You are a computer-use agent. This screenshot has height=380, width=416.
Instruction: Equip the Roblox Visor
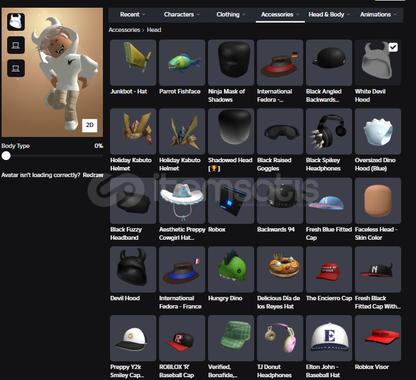pyautogui.click(x=378, y=338)
